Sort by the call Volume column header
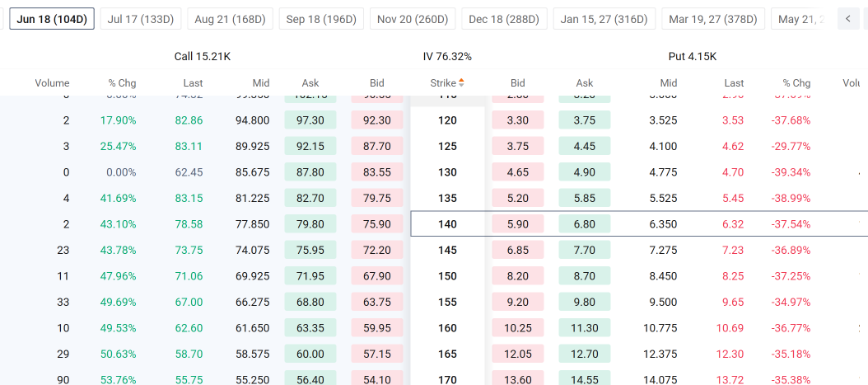The width and height of the screenshot is (868, 385). tap(52, 83)
